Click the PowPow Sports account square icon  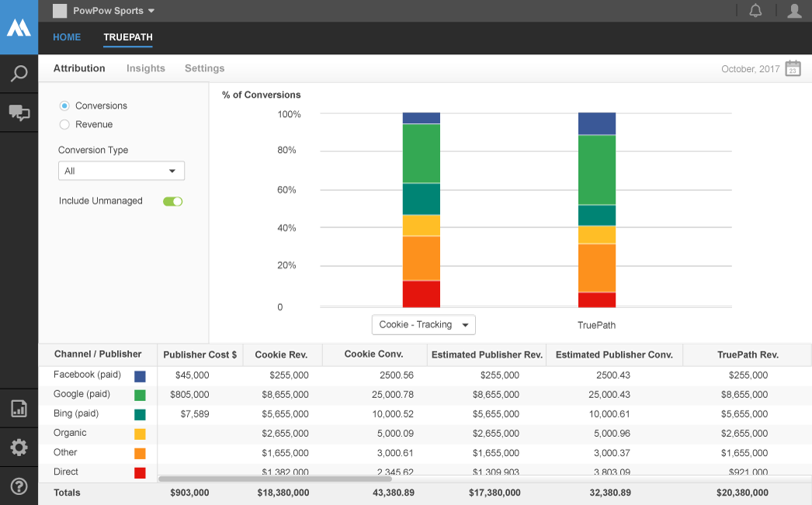coord(60,11)
